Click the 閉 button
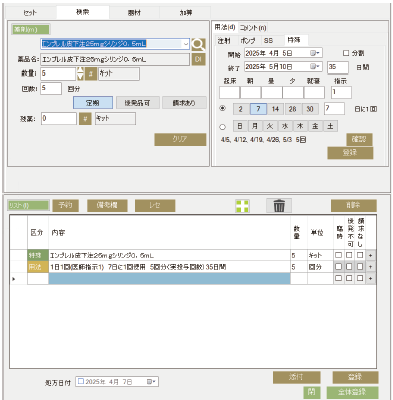Image resolution: width=393 pixels, height=400 pixels. click(312, 392)
